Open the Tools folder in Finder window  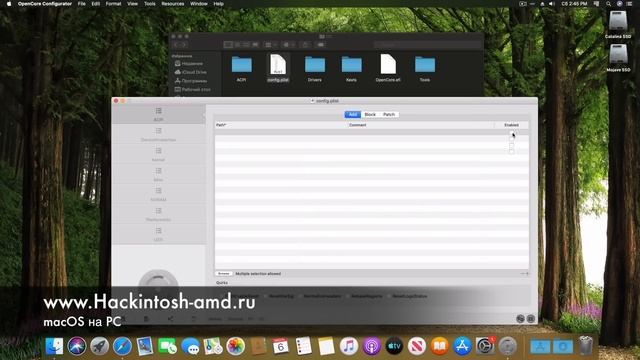tap(425, 68)
